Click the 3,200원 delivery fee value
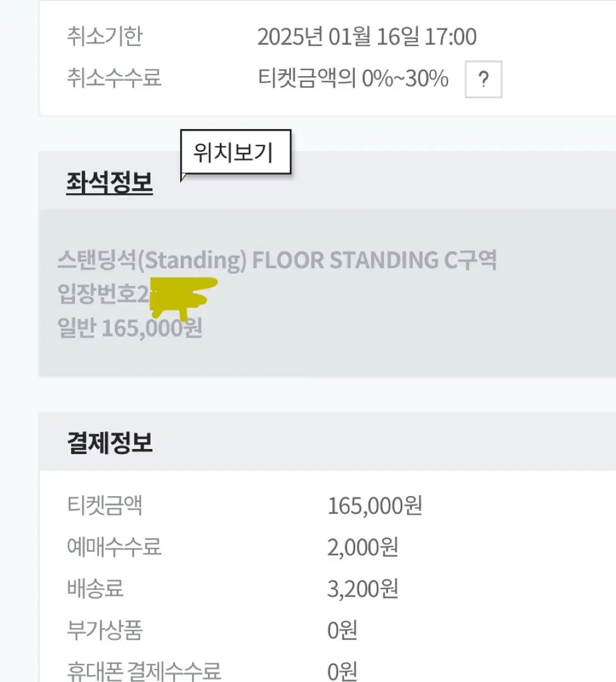This screenshot has width=616, height=682. (x=363, y=588)
